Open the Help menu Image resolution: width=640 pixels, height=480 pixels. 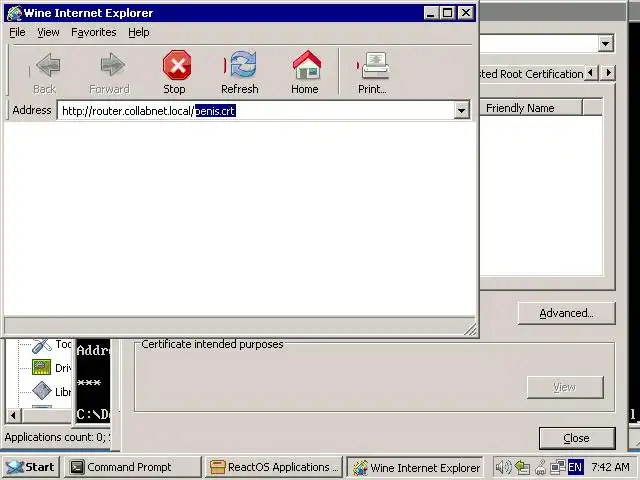pyautogui.click(x=138, y=32)
